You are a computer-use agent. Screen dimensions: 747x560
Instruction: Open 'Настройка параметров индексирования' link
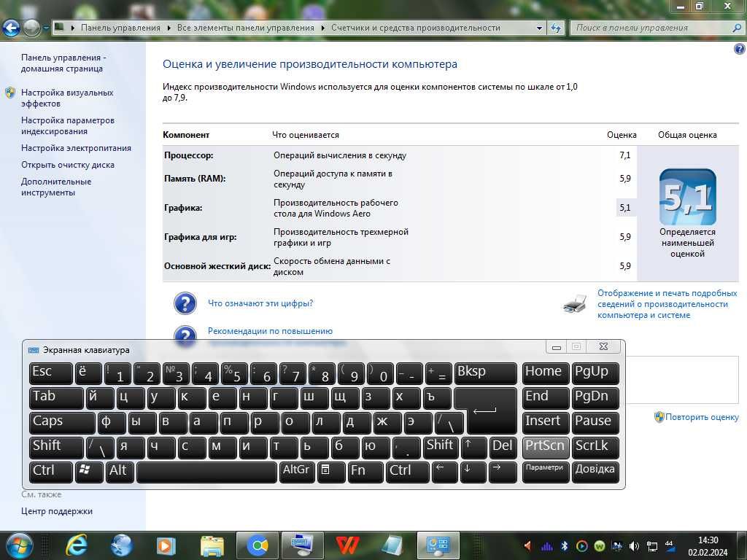[x=68, y=125]
